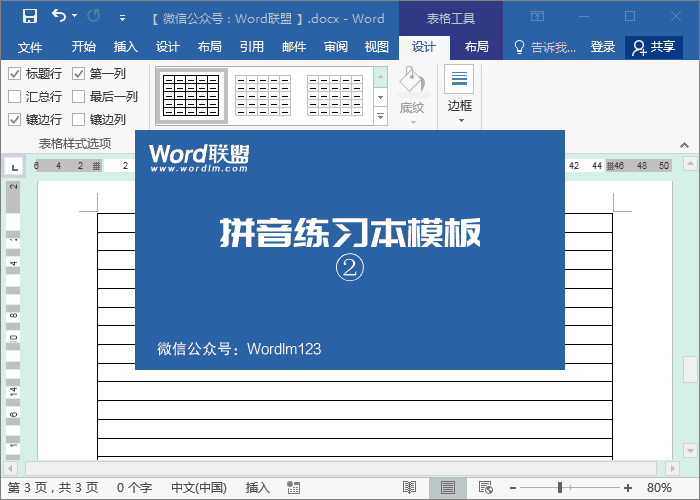Click the Save icon in quick access toolbar
Image resolution: width=700 pixels, height=500 pixels.
click(x=30, y=17)
